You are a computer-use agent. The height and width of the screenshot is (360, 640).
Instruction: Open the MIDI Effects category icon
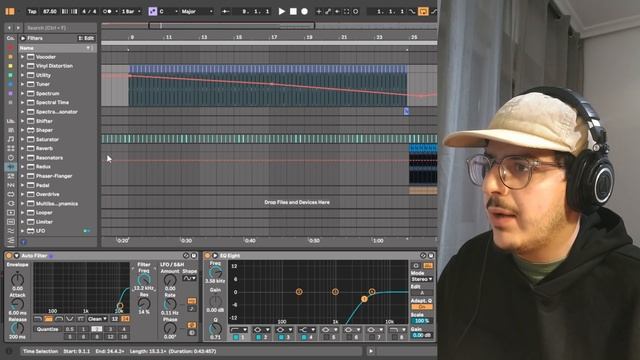click(11, 176)
